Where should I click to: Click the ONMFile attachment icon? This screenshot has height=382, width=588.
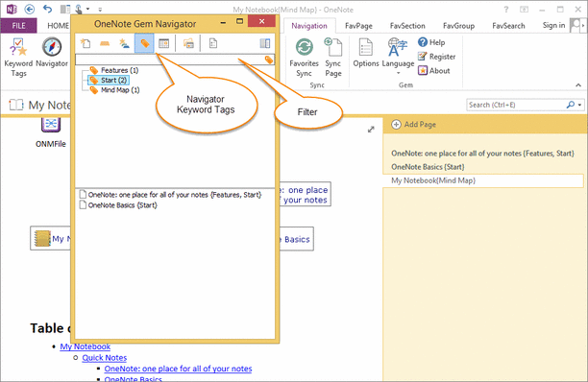pos(51,125)
